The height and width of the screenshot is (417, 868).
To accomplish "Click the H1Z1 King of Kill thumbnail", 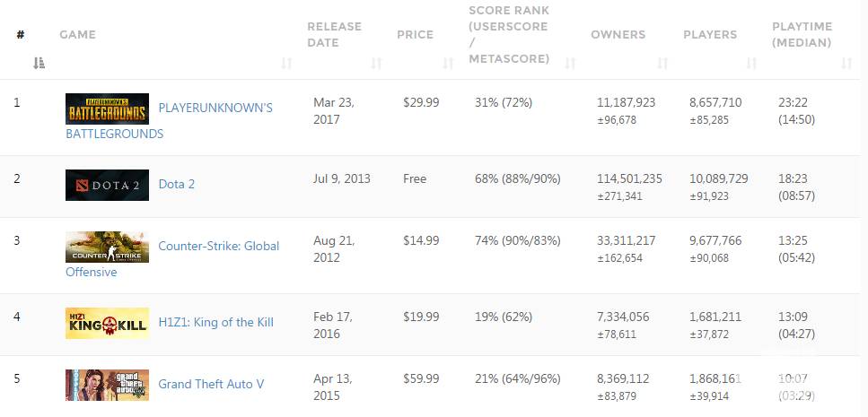I will (107, 323).
